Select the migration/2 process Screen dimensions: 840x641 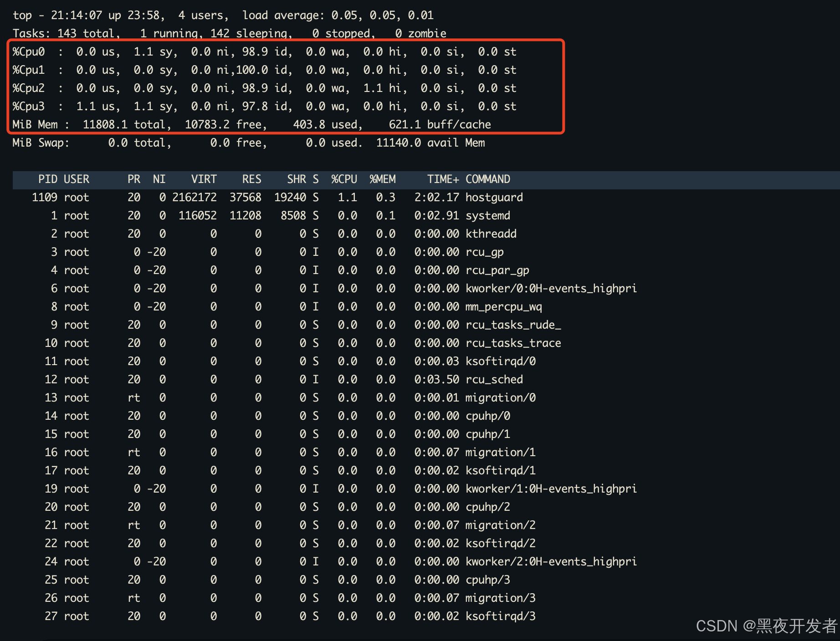point(501,525)
